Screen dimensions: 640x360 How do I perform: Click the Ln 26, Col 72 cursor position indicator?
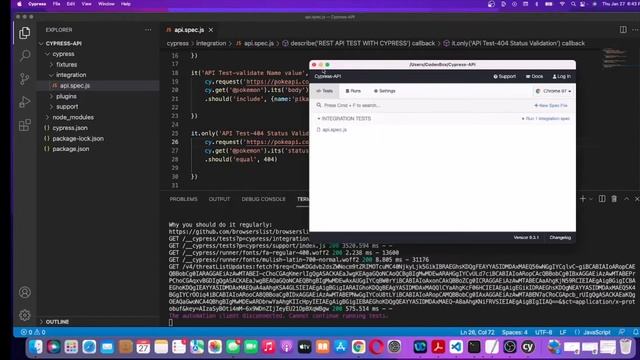tap(477, 332)
